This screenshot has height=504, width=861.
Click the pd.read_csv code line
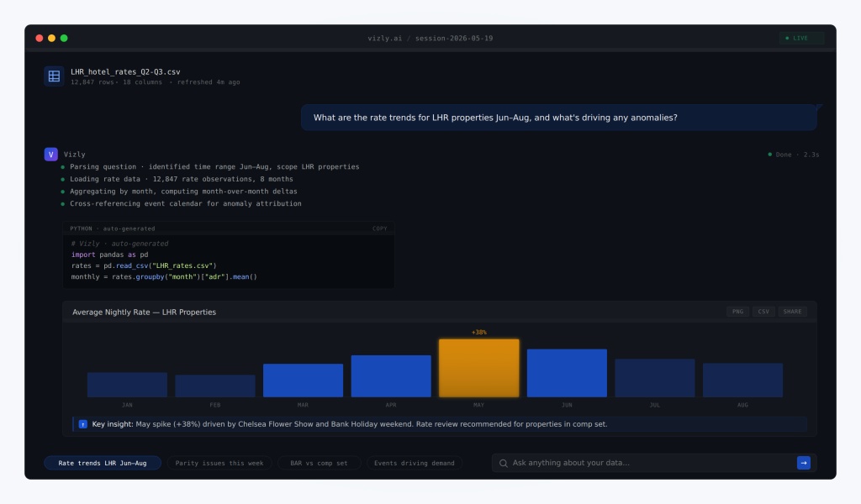tap(144, 265)
